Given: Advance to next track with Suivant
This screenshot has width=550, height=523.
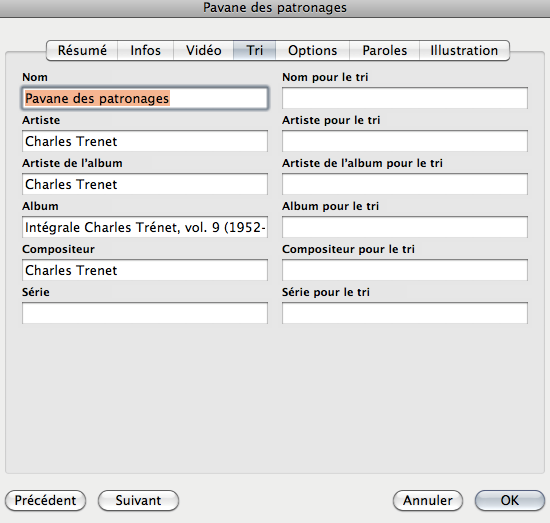Looking at the screenshot, I should click(139, 501).
